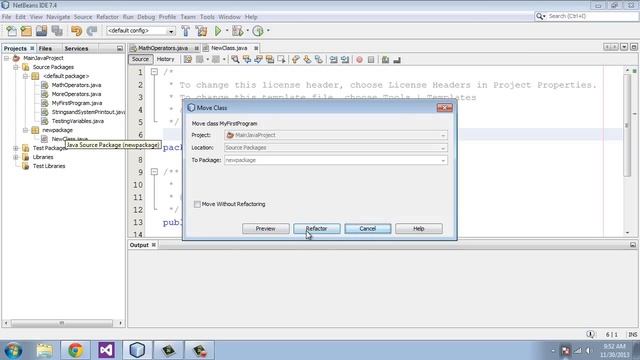Click the NetBeans cube taskbar icon
The image size is (640, 360).
(x=137, y=350)
